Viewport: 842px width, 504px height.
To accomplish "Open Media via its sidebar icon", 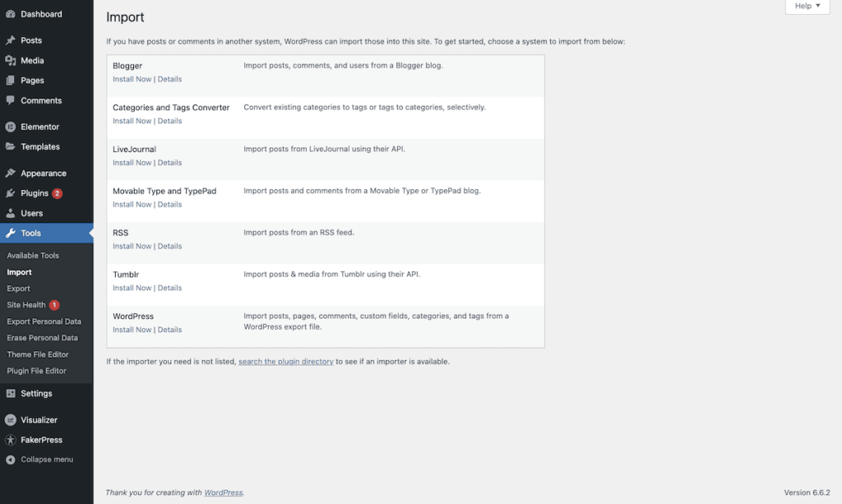I will (11, 61).
